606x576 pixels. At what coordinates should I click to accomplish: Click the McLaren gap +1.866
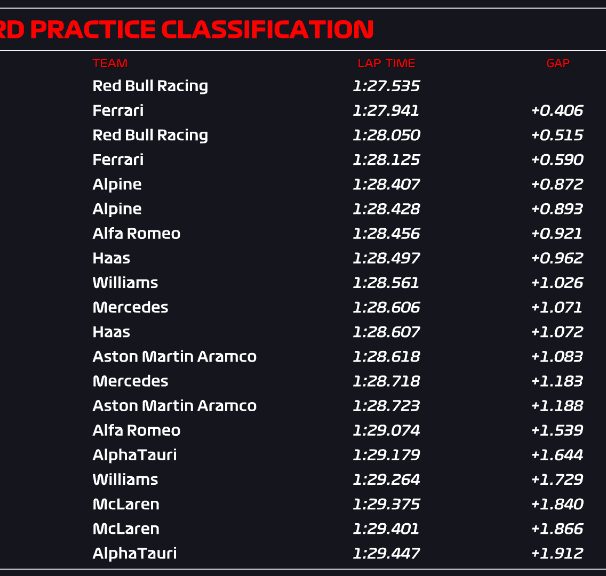(x=557, y=528)
